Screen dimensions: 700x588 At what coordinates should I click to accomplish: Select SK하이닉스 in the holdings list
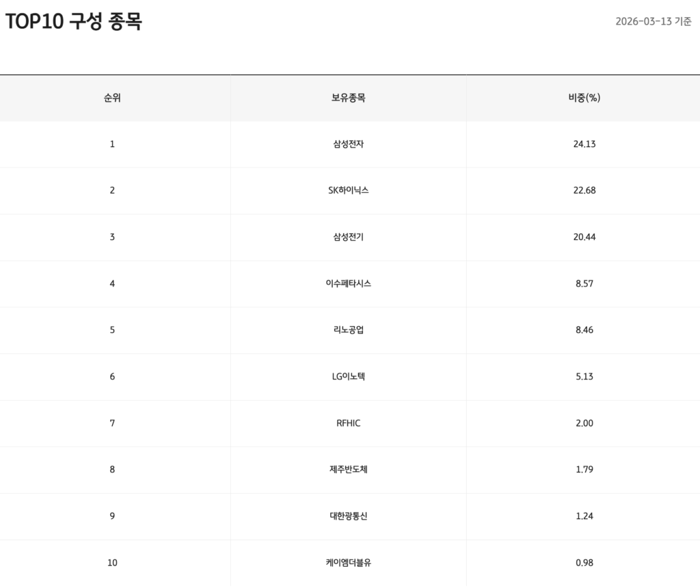coord(348,191)
